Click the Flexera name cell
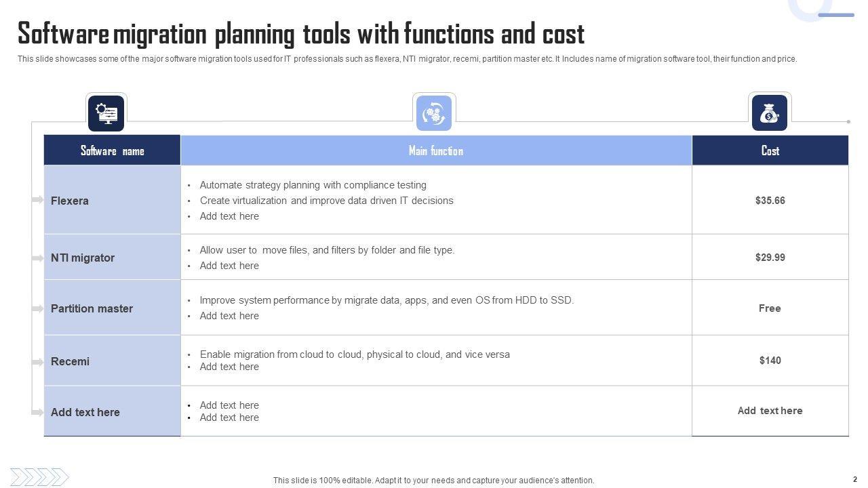 coord(70,201)
